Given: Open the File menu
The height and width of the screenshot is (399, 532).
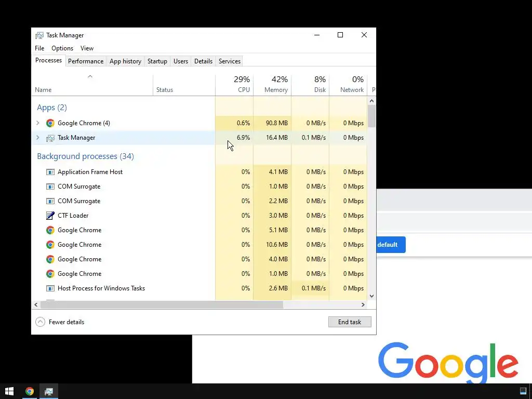Looking at the screenshot, I should tap(39, 48).
